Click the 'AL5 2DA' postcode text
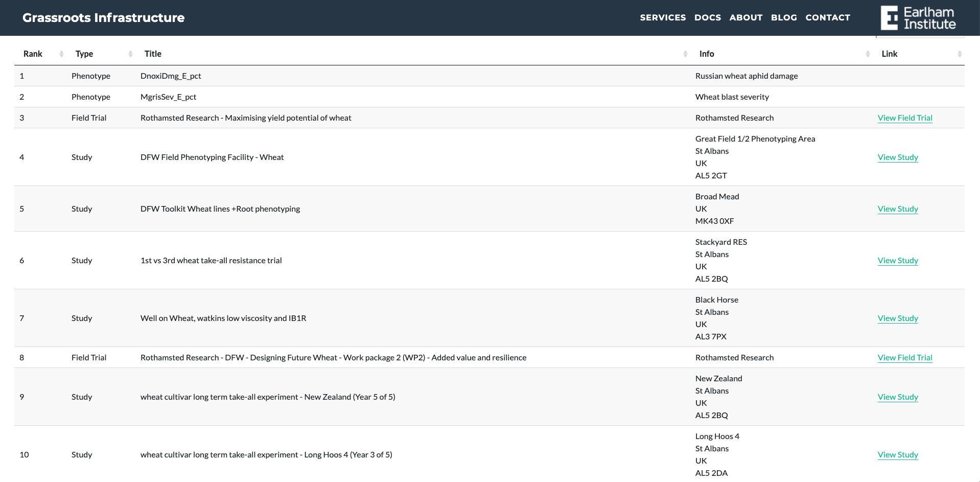Screen dimensions: 980x482 pyautogui.click(x=711, y=473)
